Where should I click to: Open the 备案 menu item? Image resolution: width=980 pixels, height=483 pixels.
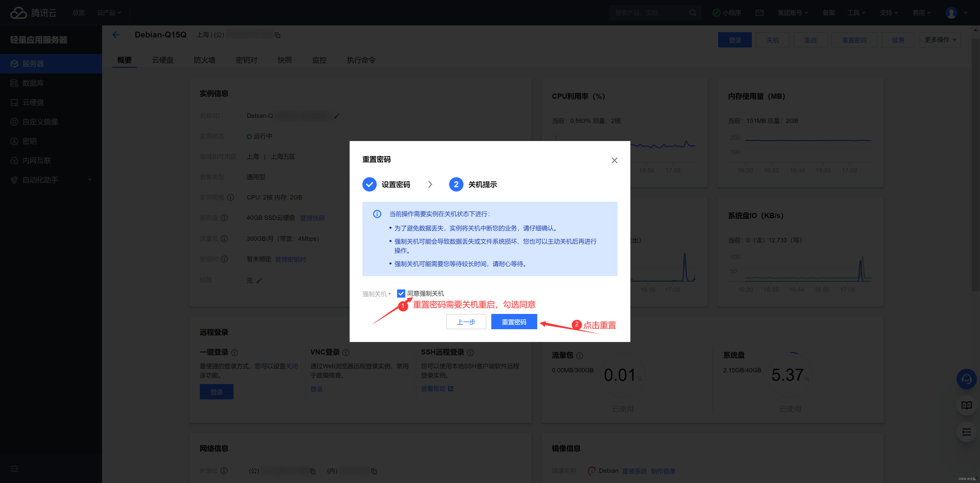(829, 13)
